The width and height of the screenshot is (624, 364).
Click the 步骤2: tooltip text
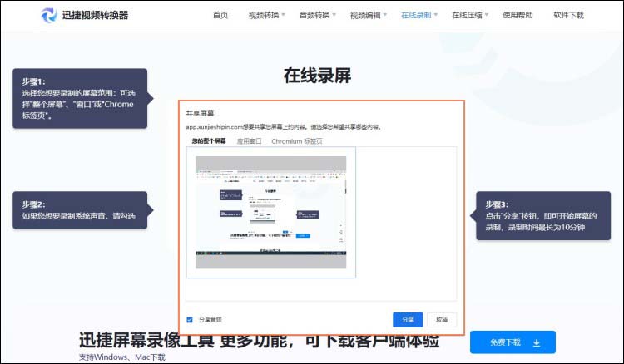[33, 204]
